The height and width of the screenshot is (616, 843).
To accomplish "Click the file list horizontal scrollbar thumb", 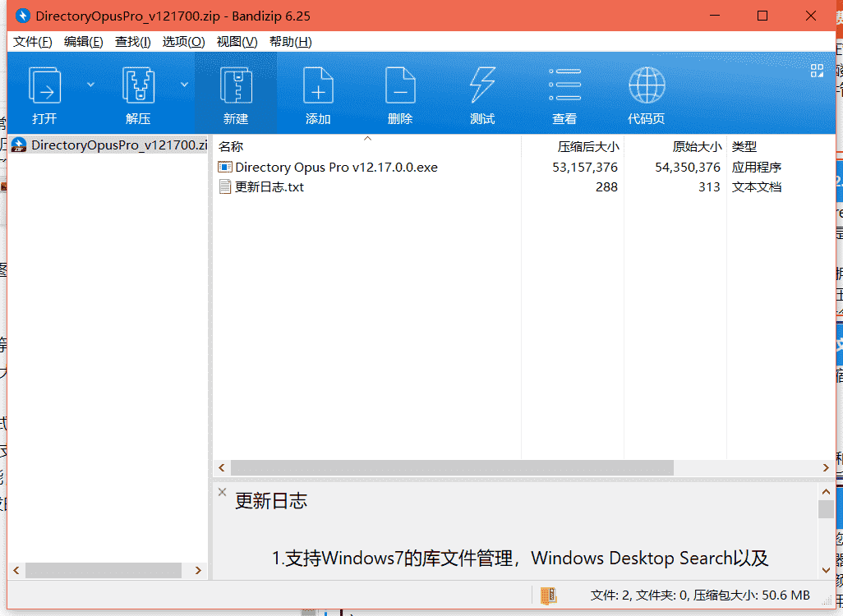I will (x=452, y=468).
